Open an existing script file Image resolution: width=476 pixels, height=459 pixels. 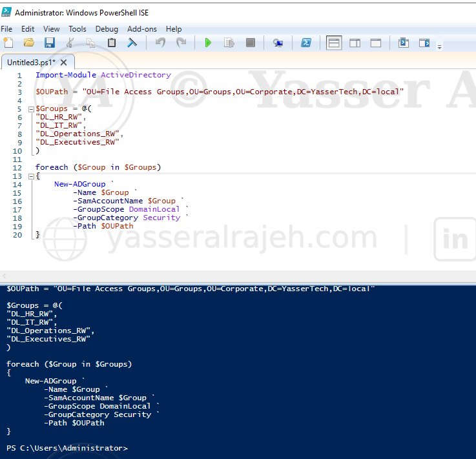pyautogui.click(x=29, y=43)
